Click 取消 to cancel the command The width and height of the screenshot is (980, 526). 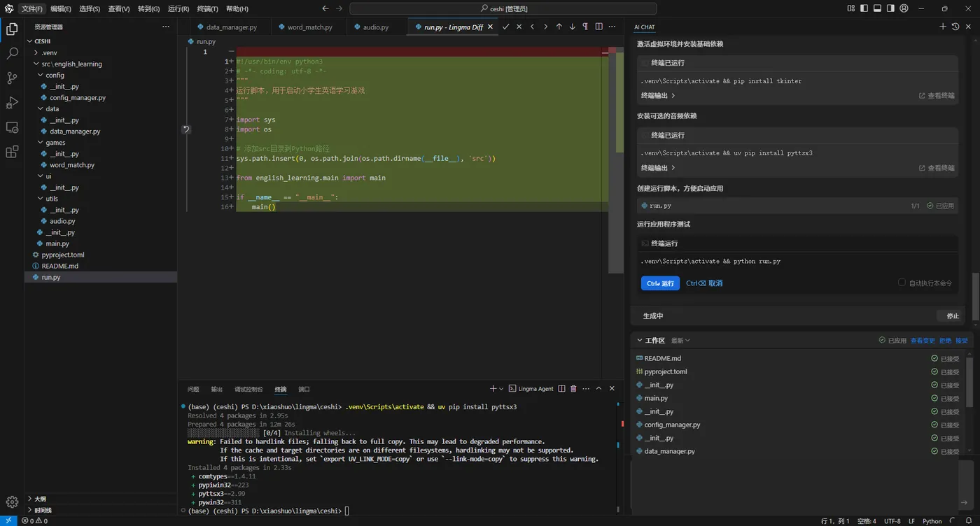point(704,283)
